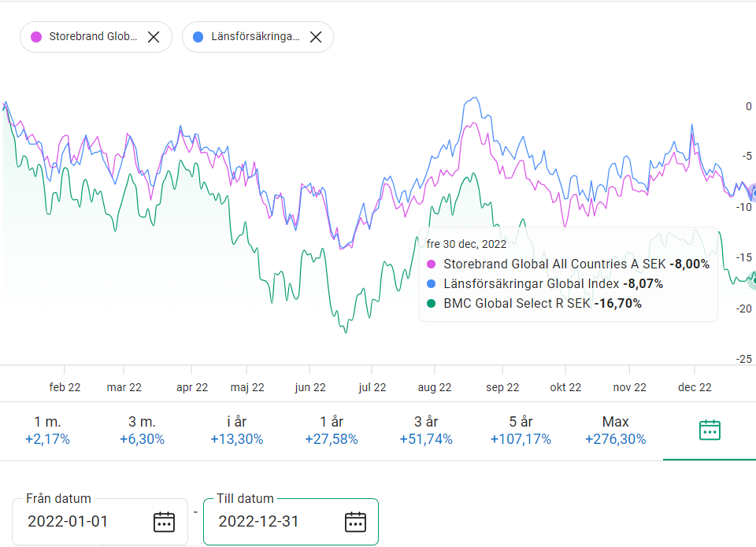Show the 'i år' year-to-date period
Viewport: 756px width, 547px height.
[x=236, y=431]
